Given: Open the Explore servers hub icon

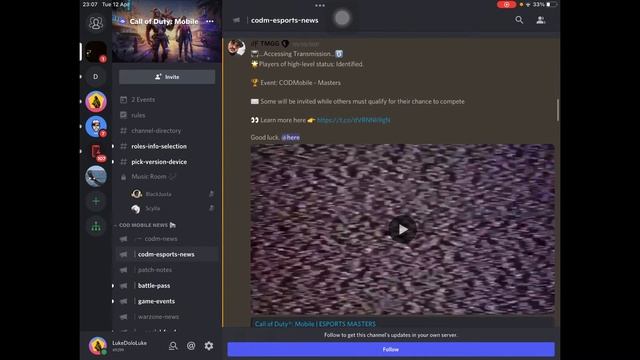Looking at the screenshot, I should tap(96, 226).
